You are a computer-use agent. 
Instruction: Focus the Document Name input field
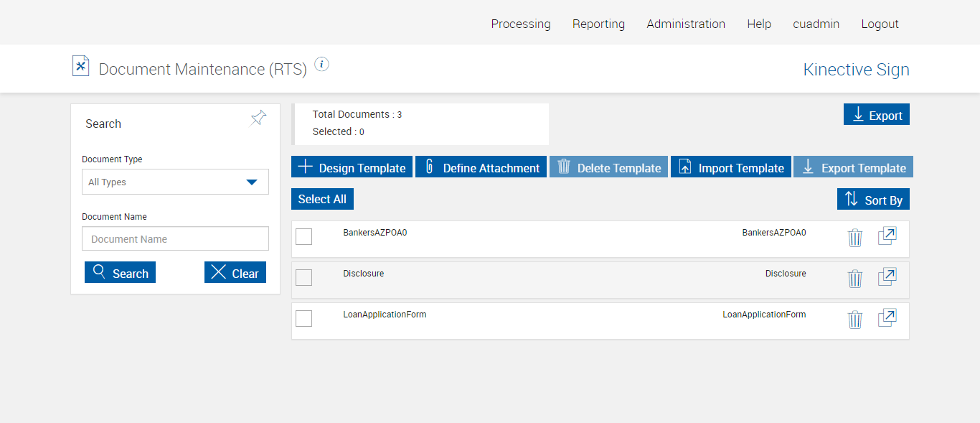pos(175,239)
